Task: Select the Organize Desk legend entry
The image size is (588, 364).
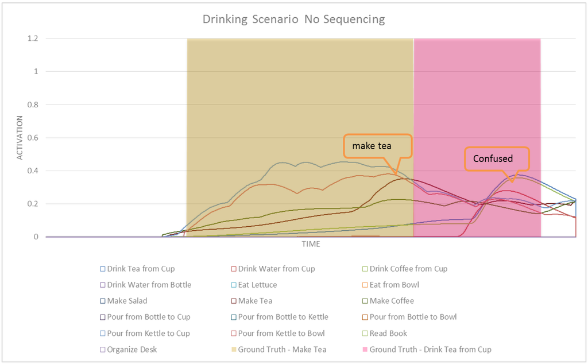Action: [131, 349]
